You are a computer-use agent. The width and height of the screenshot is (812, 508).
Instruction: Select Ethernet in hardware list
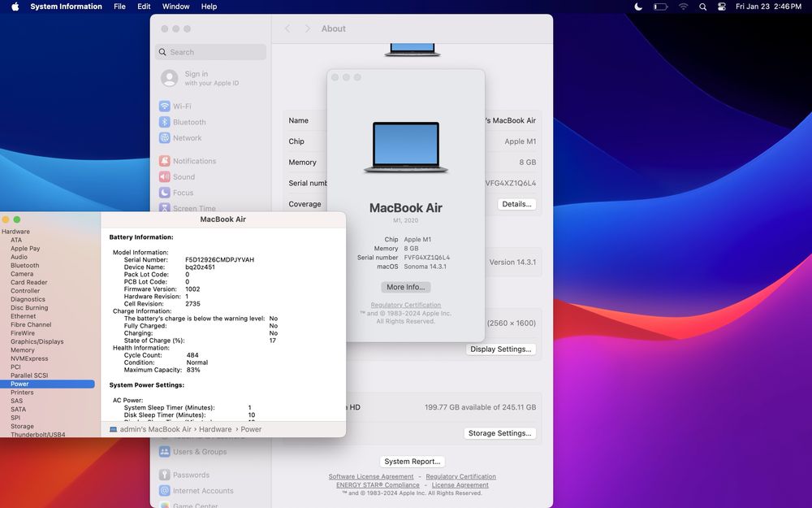pos(23,316)
